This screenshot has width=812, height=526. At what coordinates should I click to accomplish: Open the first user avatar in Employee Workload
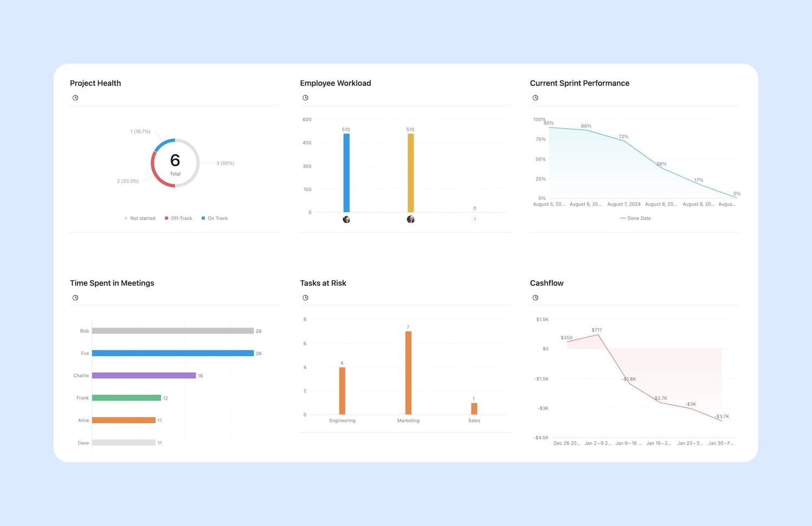click(x=346, y=219)
